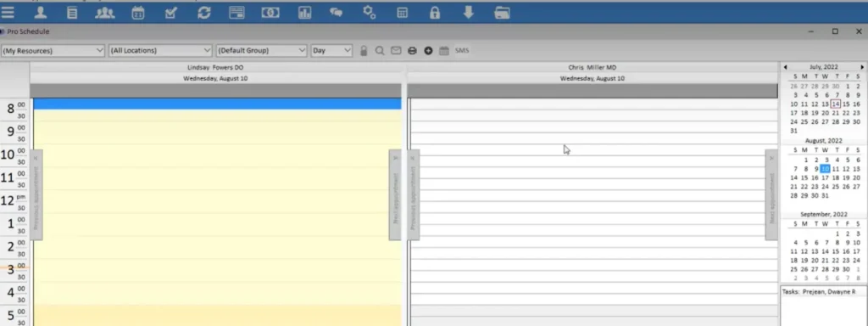Open the people group icon
This screenshot has height=326, width=868.
coord(104,12)
